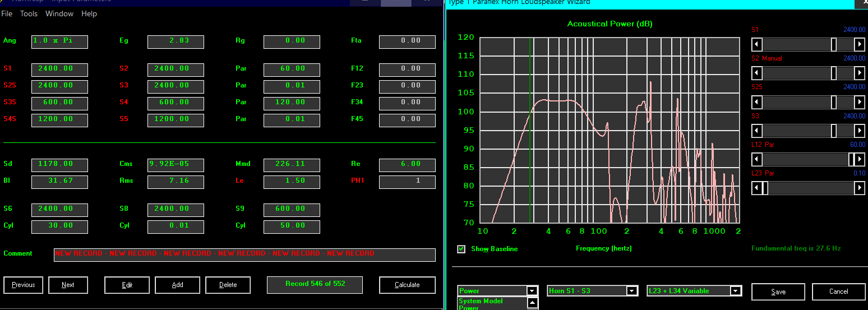Click the Calculate button

407,285
